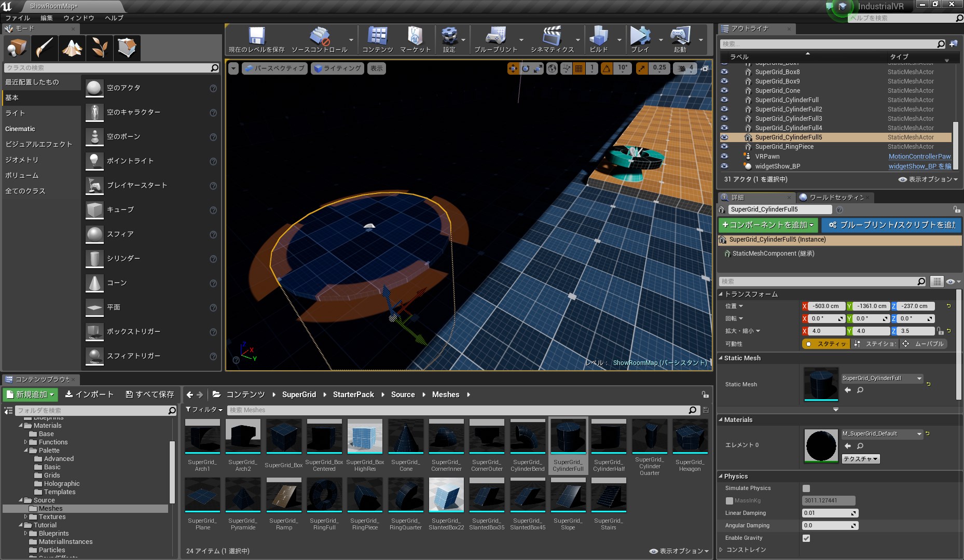Screen dimensions: 964x560
Task: Open the MotionControllerPawn type link
Action: (919, 157)
